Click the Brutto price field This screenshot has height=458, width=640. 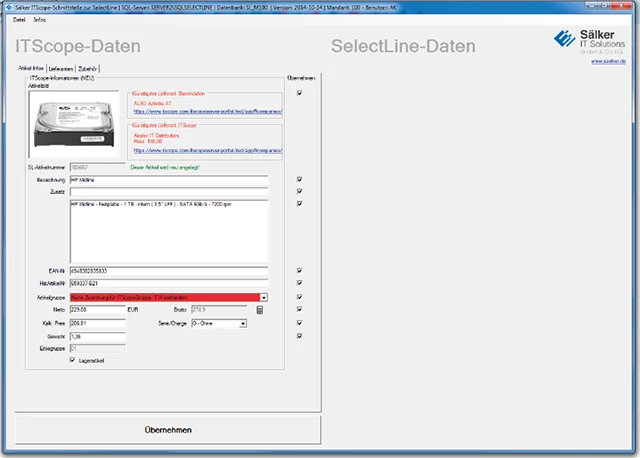coord(219,310)
